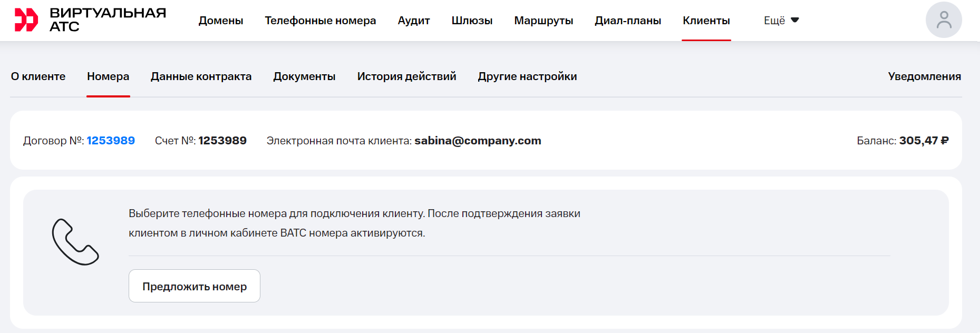Click contract number 1253989 link
980x333 pixels.
coord(111,141)
